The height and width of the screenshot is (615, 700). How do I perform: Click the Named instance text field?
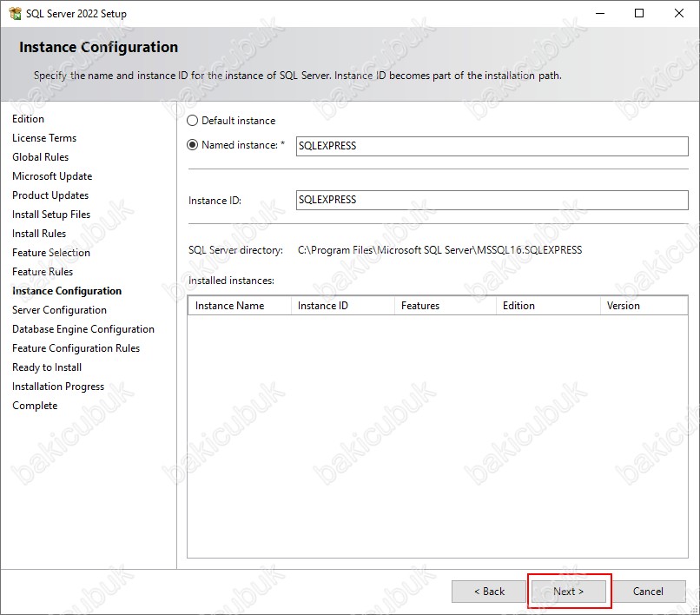click(492, 146)
